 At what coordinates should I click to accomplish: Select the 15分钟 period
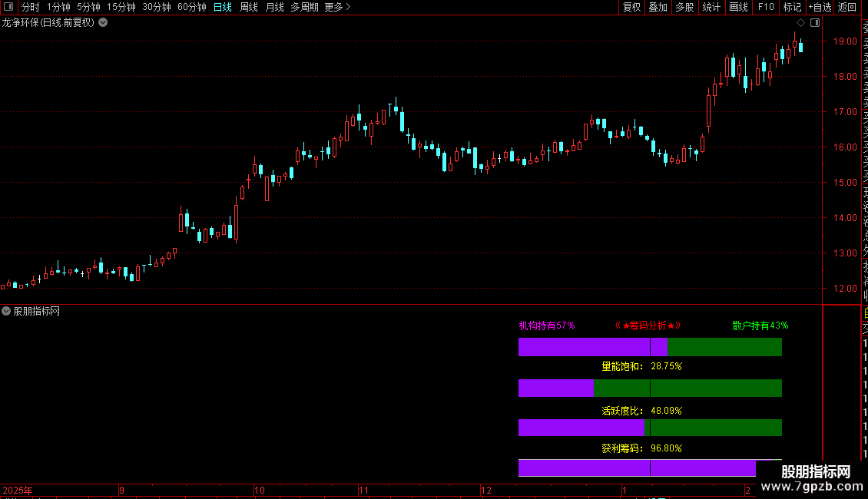coord(121,7)
